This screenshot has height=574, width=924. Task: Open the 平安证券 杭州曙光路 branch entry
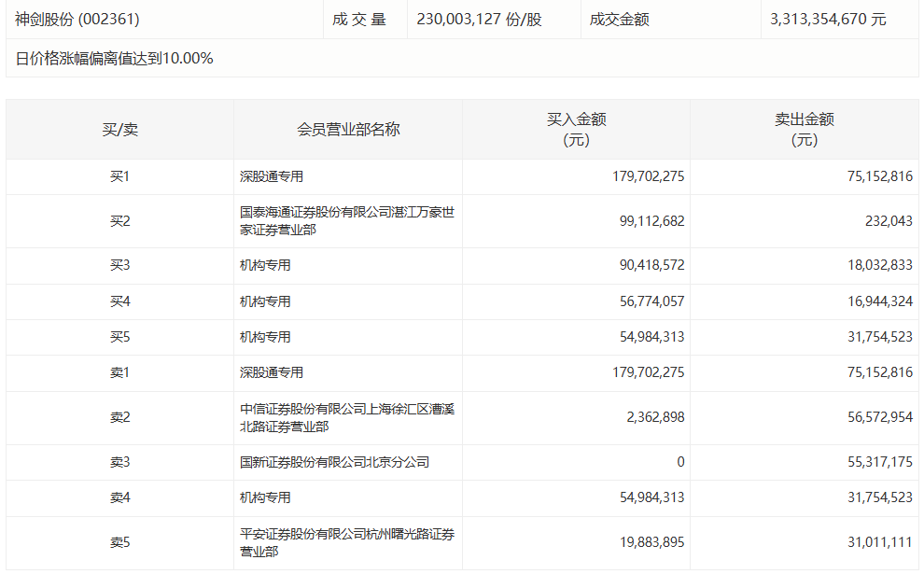[346, 542]
